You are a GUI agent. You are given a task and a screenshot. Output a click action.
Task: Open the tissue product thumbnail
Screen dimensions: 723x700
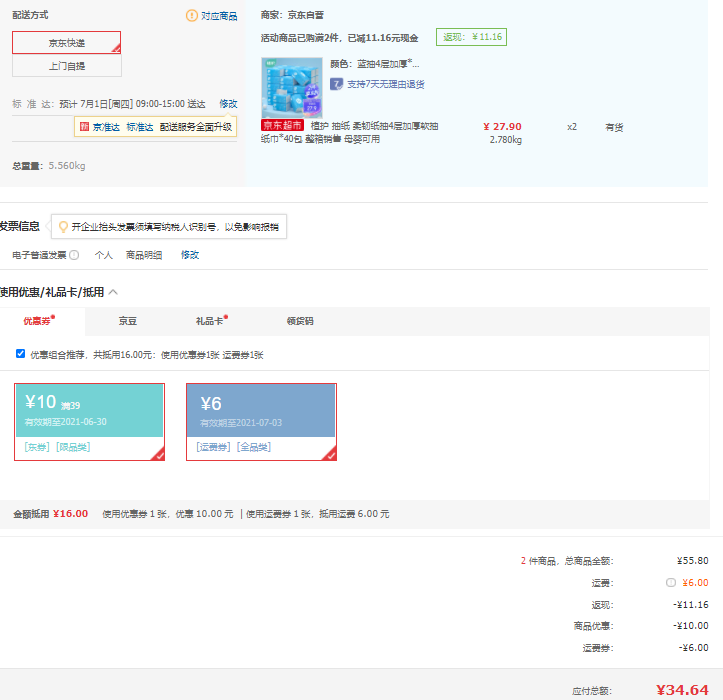click(x=291, y=88)
